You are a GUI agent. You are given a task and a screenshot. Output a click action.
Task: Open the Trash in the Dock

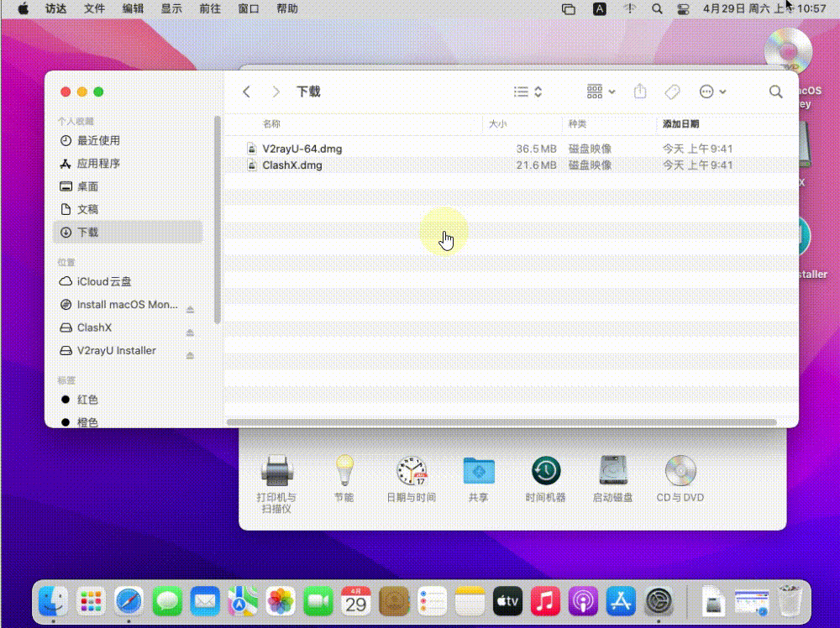[x=790, y=601]
